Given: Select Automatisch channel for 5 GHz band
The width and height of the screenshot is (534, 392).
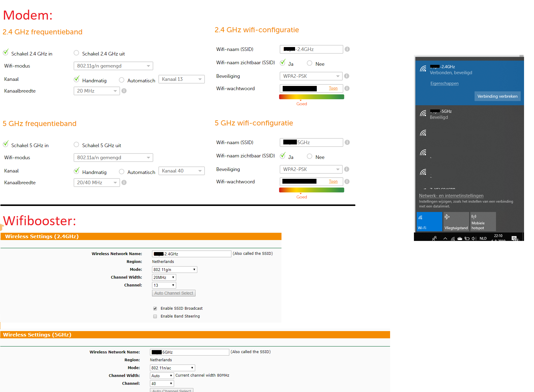Looking at the screenshot, I should coord(122,172).
